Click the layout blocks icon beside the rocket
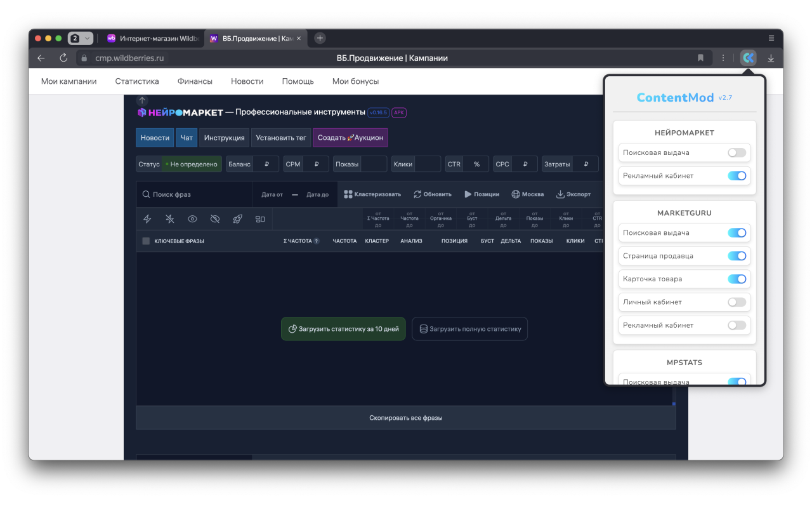Viewport: 812px width, 508px height. 260,219
